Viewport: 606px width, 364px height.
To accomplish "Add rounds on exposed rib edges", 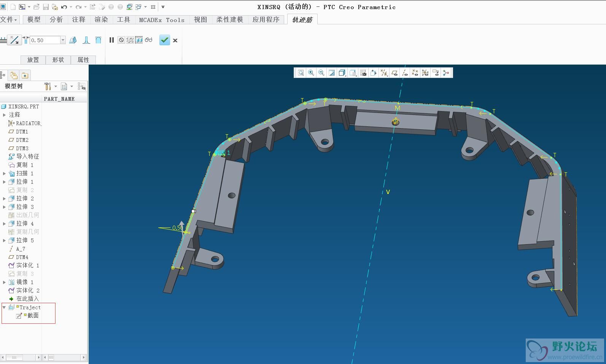I will coord(98,40).
